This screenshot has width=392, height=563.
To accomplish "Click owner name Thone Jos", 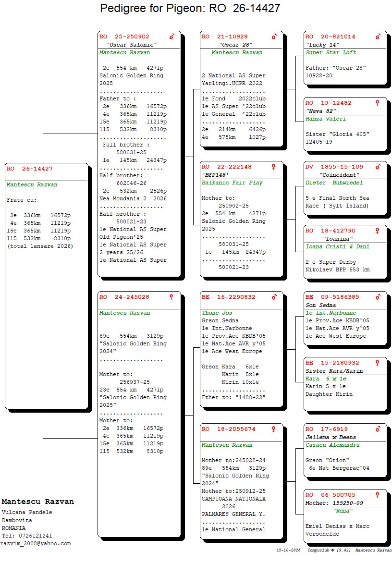I will coord(217,313).
